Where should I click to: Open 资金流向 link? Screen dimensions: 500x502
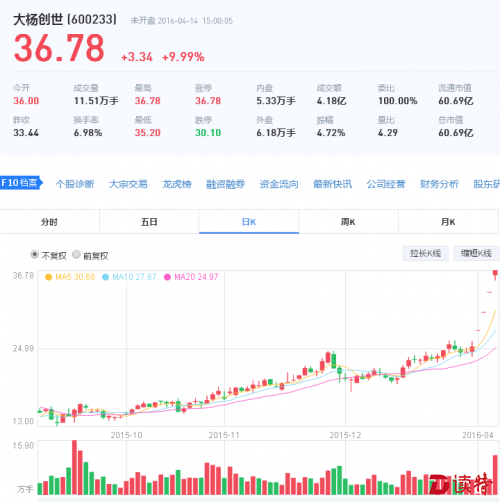click(x=279, y=184)
